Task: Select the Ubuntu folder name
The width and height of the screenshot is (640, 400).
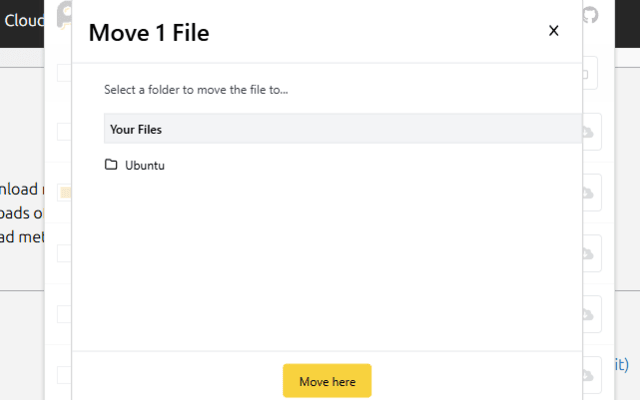Action: coord(144,165)
